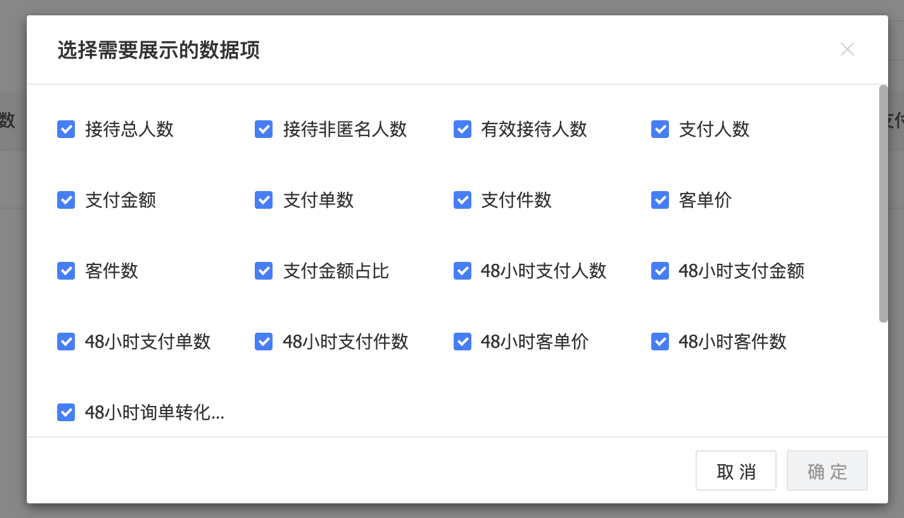904x518 pixels.
Task: Uncheck the 支付单数 checkbox
Action: (x=264, y=200)
